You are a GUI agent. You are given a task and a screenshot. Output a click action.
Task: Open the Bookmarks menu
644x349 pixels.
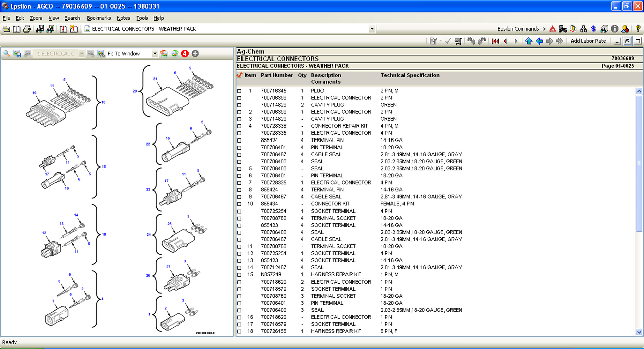point(99,18)
